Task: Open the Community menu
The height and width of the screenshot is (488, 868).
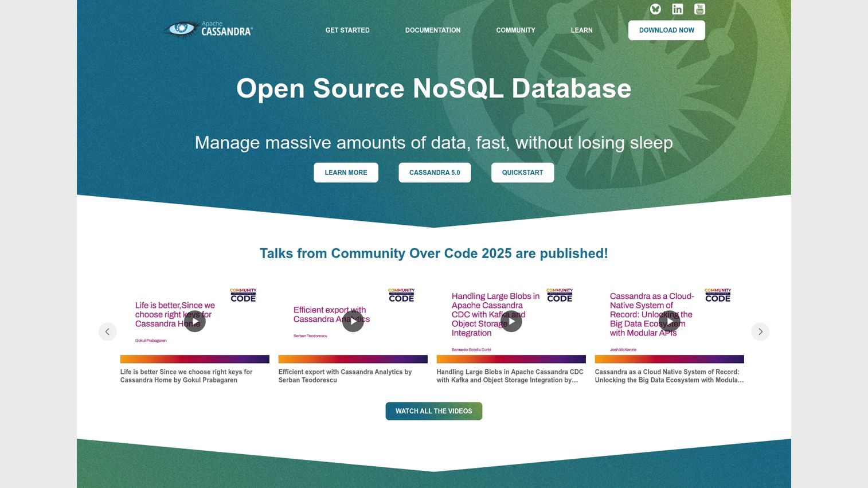Action: click(515, 30)
